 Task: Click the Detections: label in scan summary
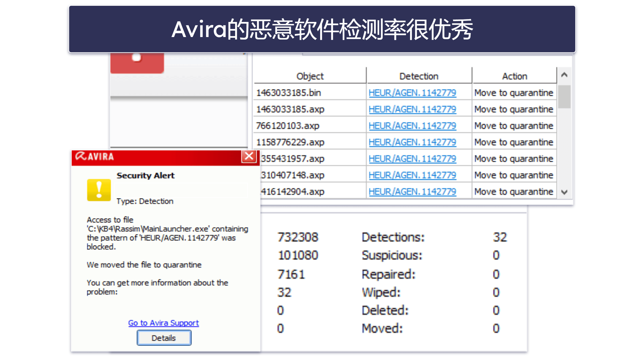393,237
